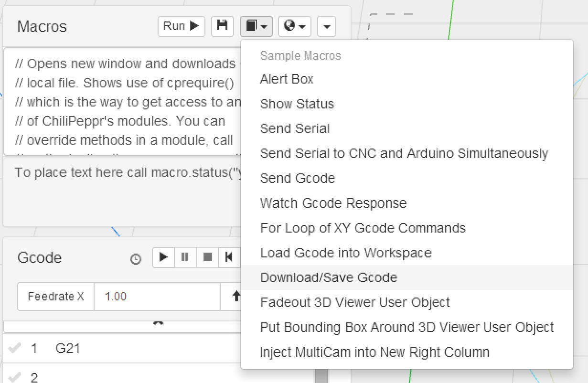The width and height of the screenshot is (588, 383).
Task: Stop the Gcode run
Action: pyautogui.click(x=207, y=257)
